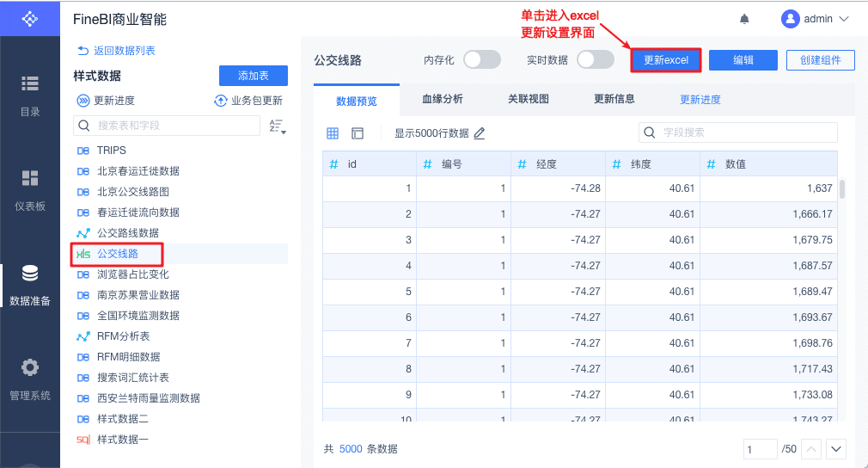
Task: Toggle the 实时数据 switch
Action: click(595, 59)
